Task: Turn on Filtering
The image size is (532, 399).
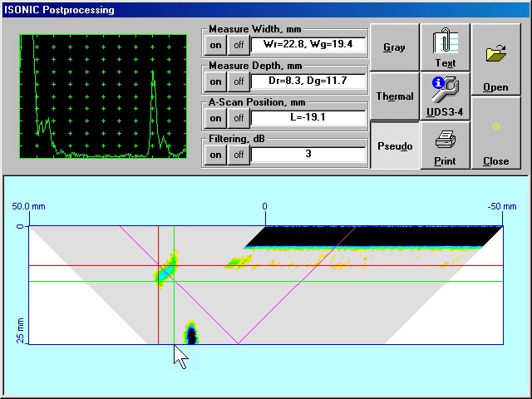Action: (215, 155)
